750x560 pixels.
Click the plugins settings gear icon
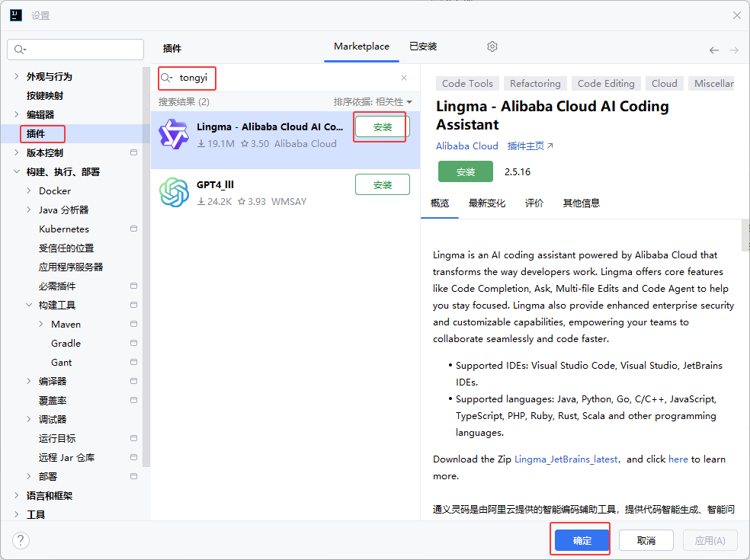tap(492, 46)
